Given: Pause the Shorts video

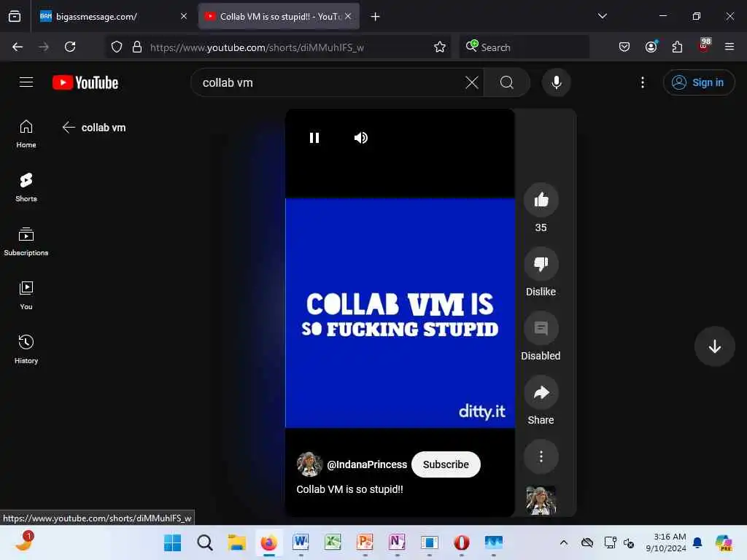Looking at the screenshot, I should [314, 138].
